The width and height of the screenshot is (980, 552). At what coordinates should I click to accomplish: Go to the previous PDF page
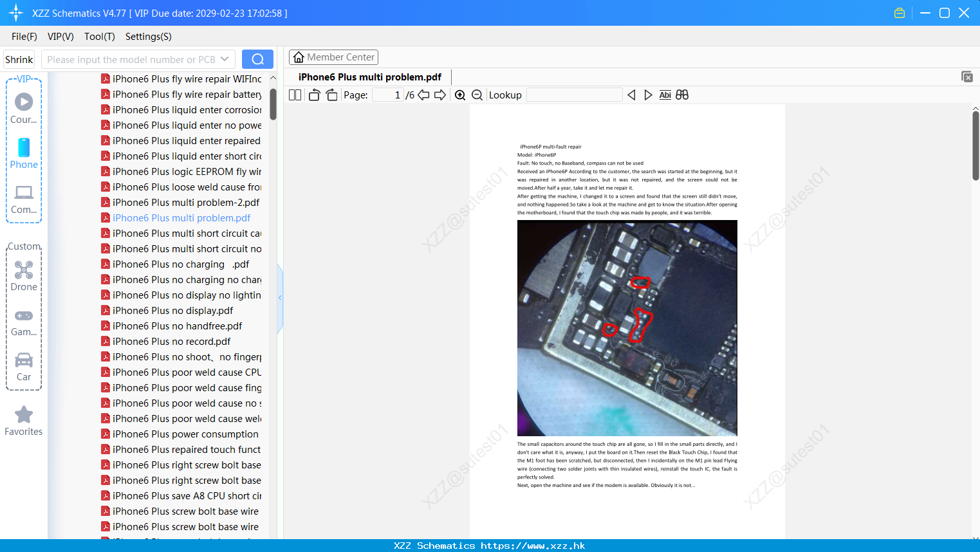click(x=423, y=95)
